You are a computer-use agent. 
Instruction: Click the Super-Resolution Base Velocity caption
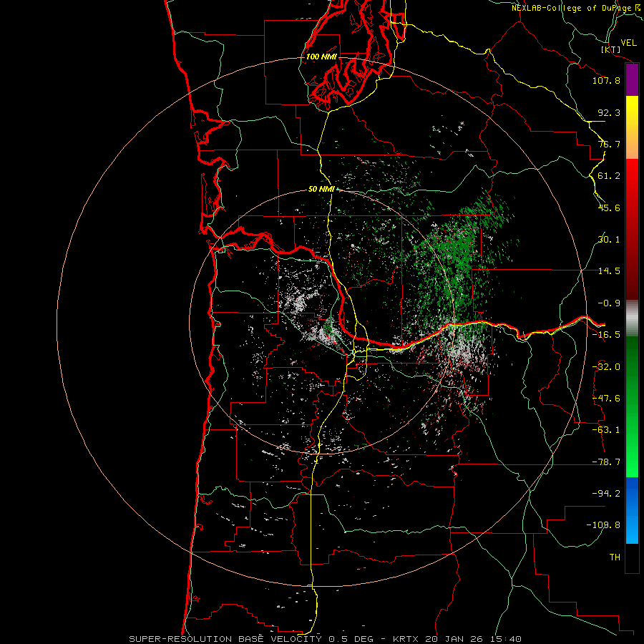point(326,639)
